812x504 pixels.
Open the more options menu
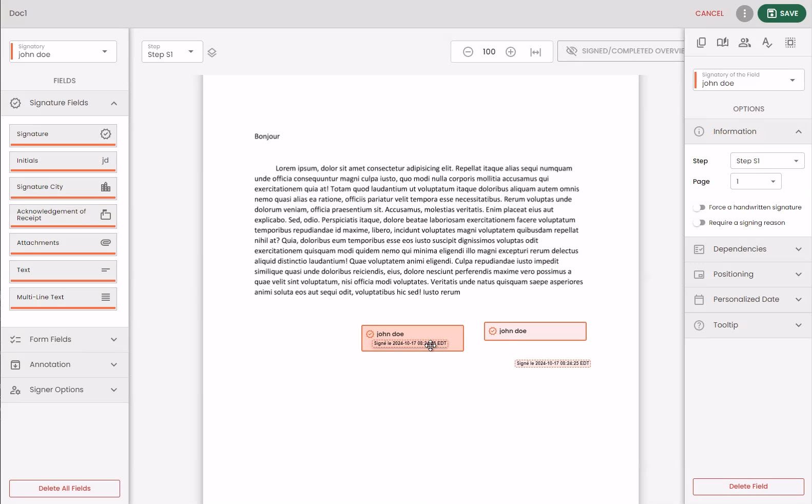744,13
